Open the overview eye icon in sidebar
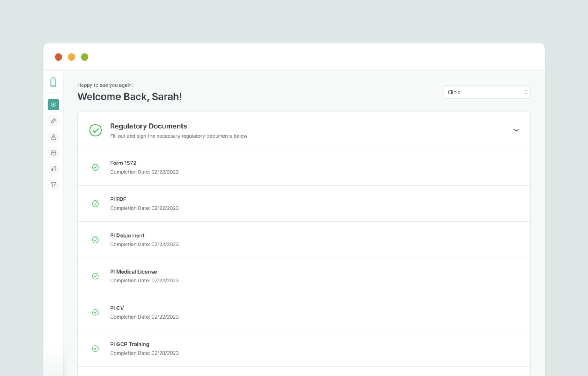Screen dimensions: 588x376 tap(53, 105)
